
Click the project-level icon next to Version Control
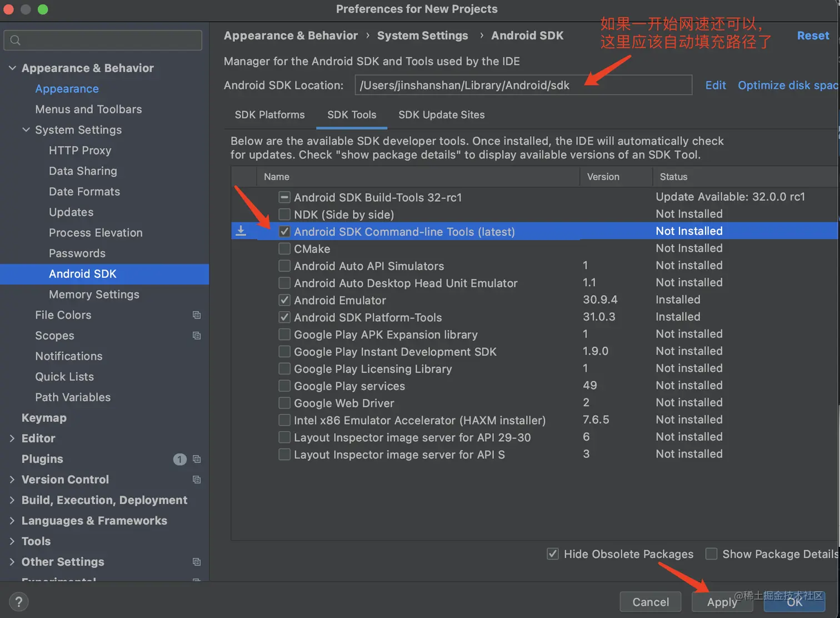pos(197,480)
